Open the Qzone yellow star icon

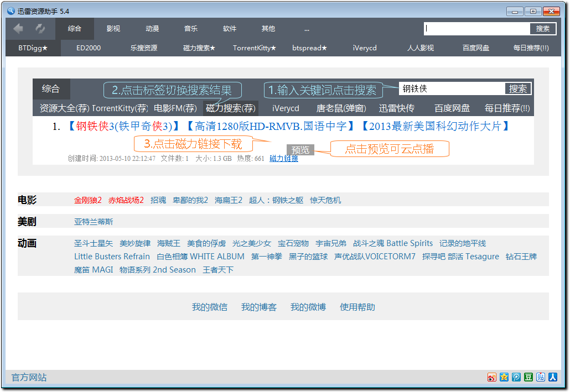pyautogui.click(x=504, y=377)
